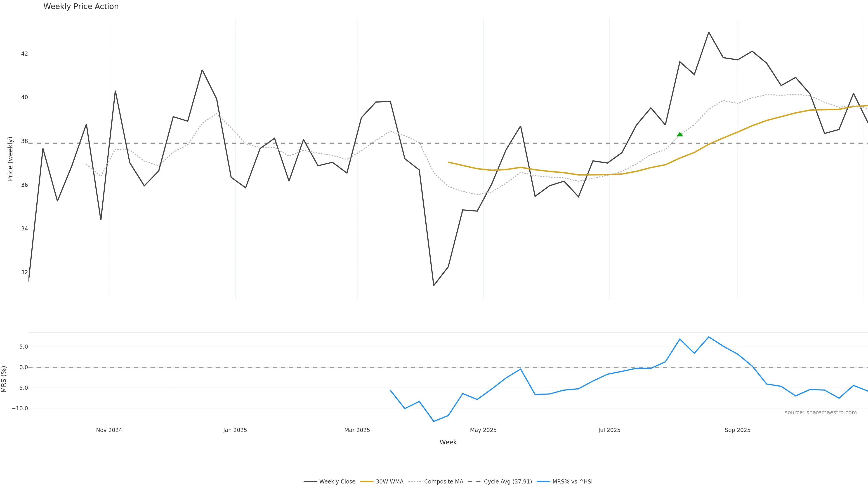Viewport: 868px width, 488px height.
Task: Click the Sep 2025 axis tick label
Action: (738, 430)
